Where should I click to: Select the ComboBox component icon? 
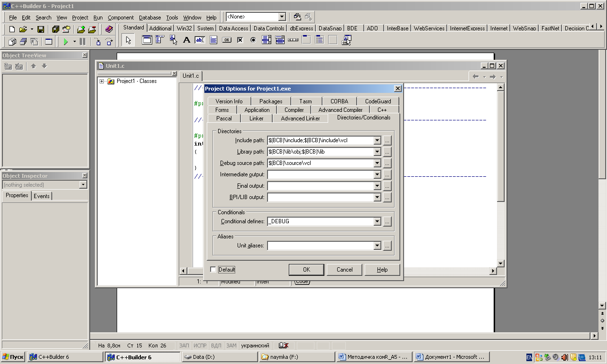click(x=280, y=40)
